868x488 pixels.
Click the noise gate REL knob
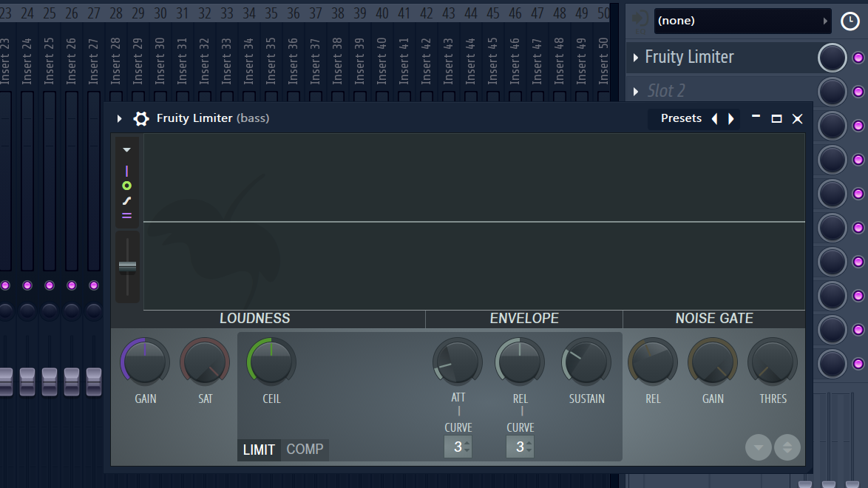coord(653,362)
